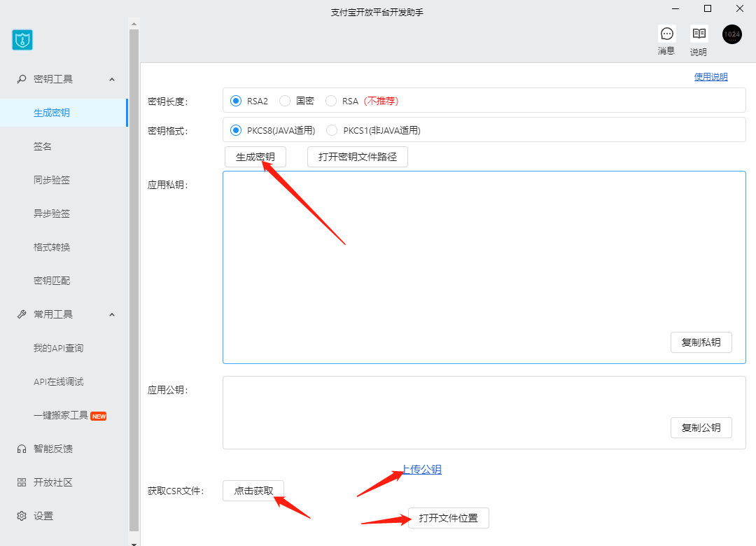This screenshot has height=546, width=756.
Task: Click the 点击获取 CSR button
Action: point(253,491)
